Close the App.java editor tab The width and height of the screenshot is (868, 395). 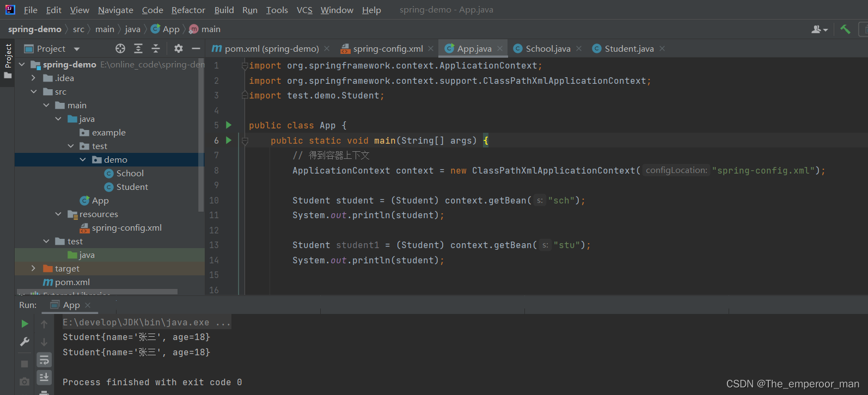(500, 48)
